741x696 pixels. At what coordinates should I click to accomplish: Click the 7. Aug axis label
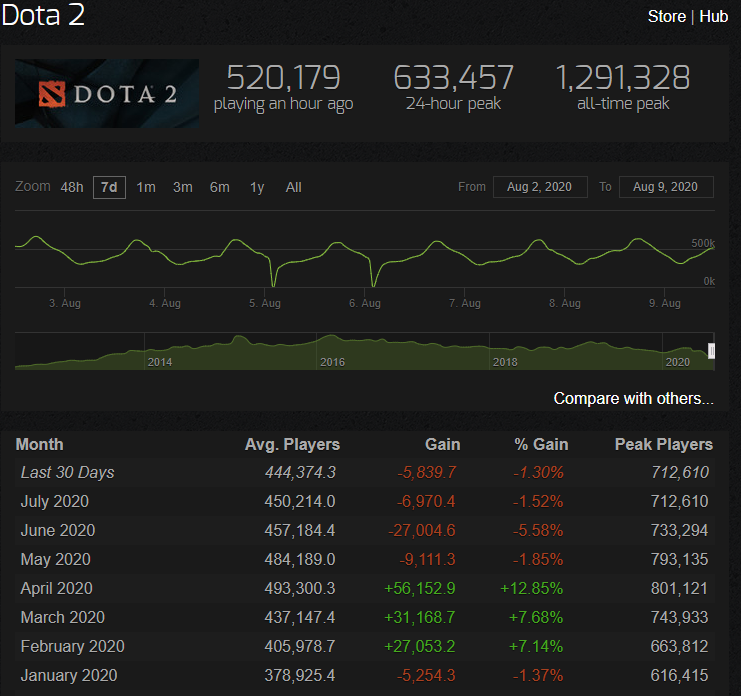[465, 303]
